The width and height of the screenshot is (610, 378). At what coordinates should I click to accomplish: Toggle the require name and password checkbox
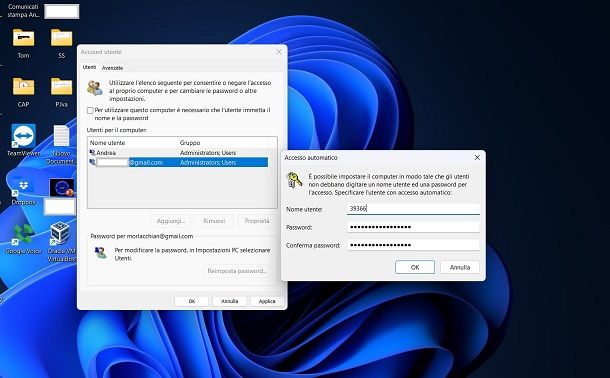pyautogui.click(x=90, y=110)
